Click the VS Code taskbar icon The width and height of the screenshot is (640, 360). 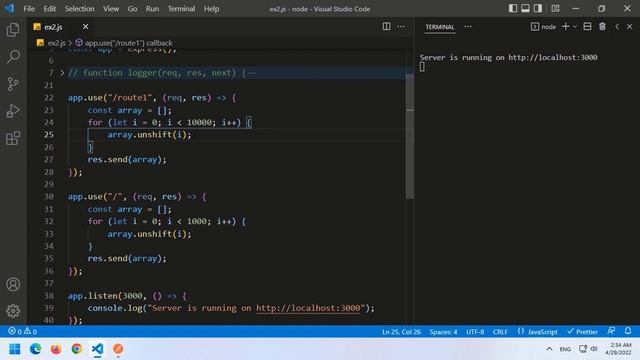pos(97,349)
